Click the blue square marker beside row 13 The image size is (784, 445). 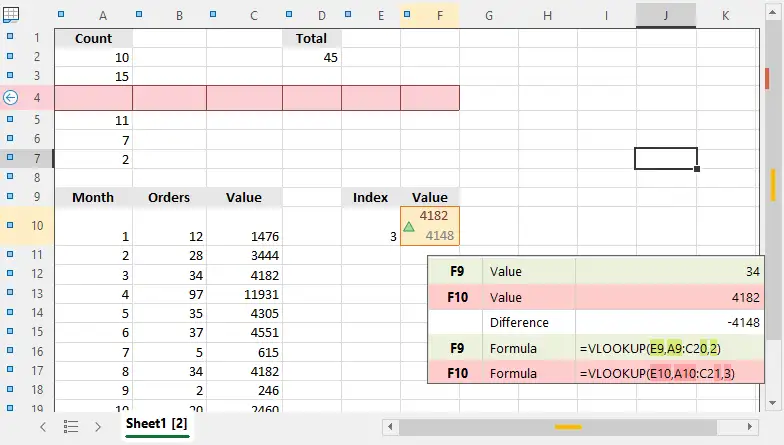pyautogui.click(x=10, y=292)
